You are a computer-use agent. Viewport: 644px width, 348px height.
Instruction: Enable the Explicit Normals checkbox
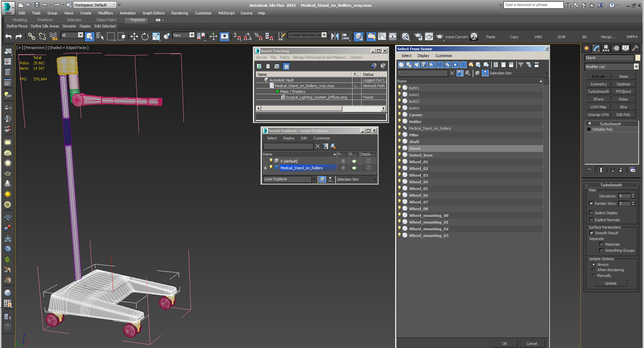point(591,220)
